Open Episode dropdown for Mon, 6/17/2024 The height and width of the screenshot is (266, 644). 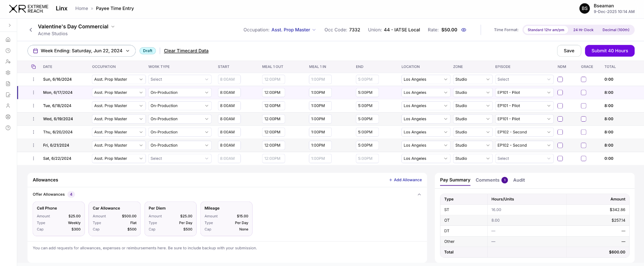click(x=524, y=92)
